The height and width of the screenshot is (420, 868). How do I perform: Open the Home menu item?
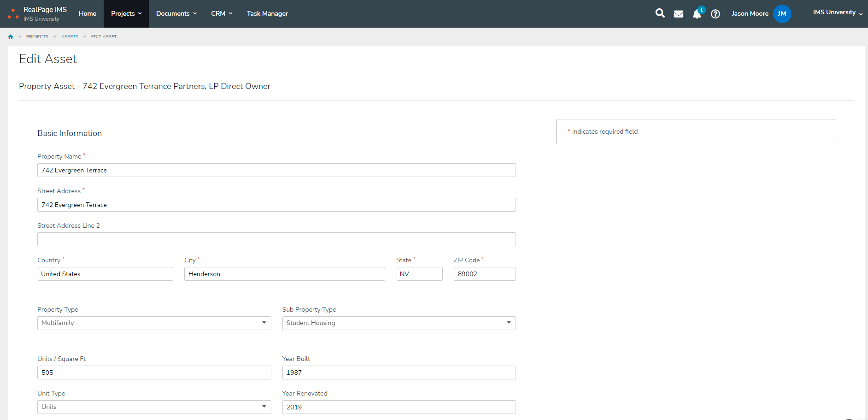tap(88, 13)
